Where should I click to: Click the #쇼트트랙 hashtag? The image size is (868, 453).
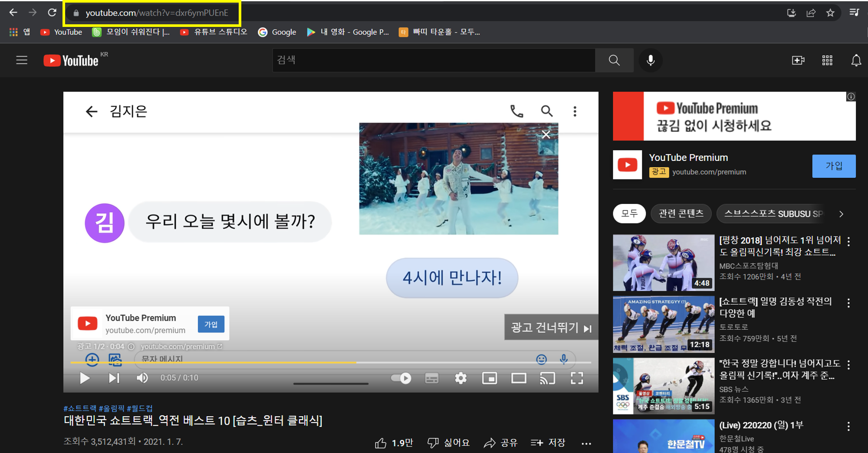(x=80, y=408)
